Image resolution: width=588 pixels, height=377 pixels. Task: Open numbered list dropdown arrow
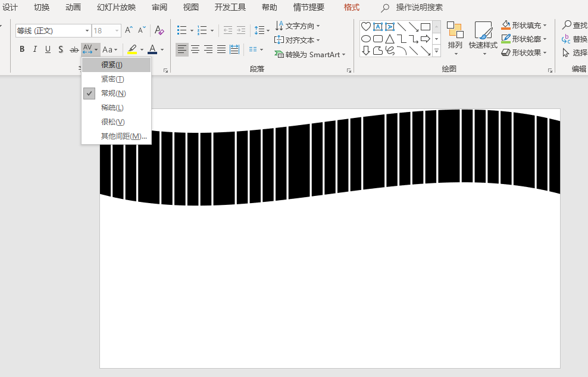tap(212, 30)
